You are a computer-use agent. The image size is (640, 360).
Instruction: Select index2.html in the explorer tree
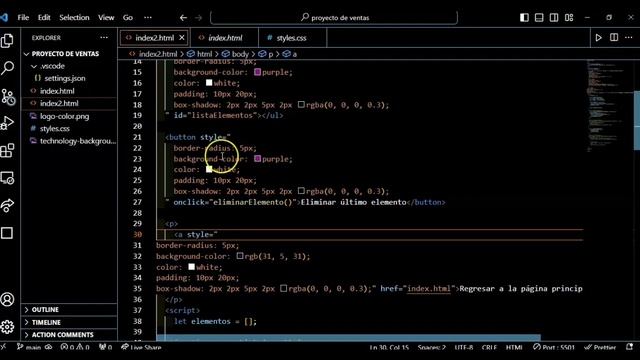(59, 104)
